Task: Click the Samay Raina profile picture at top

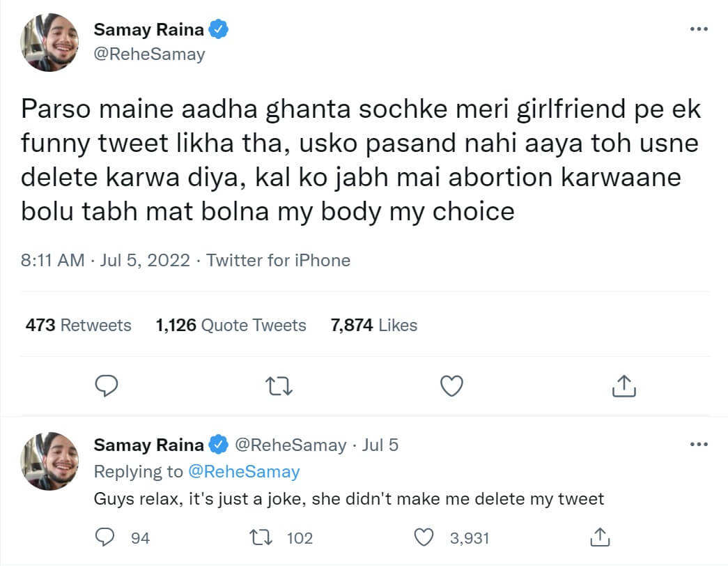Action: tap(49, 43)
